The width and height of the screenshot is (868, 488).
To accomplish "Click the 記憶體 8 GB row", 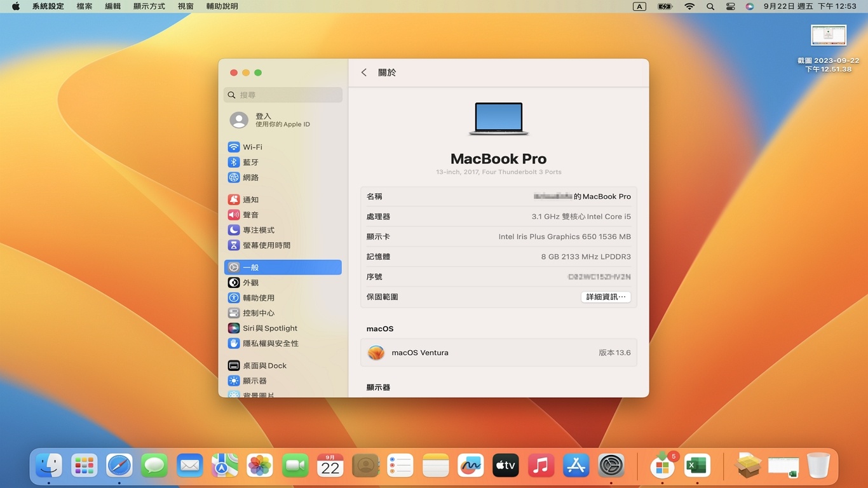I will click(499, 257).
